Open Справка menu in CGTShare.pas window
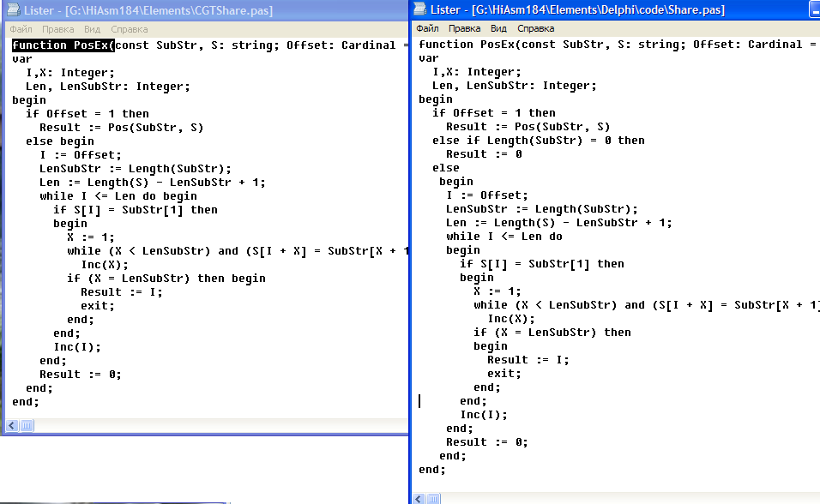The image size is (820, 504). point(129,29)
